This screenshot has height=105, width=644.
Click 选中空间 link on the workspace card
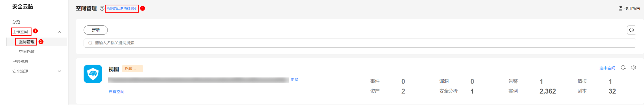pos(607,68)
